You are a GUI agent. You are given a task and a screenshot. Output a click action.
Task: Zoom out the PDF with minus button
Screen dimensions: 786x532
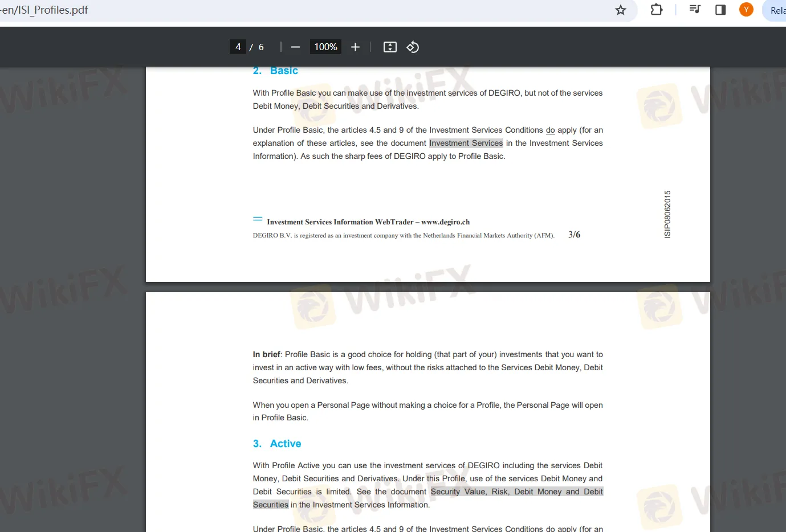(295, 47)
